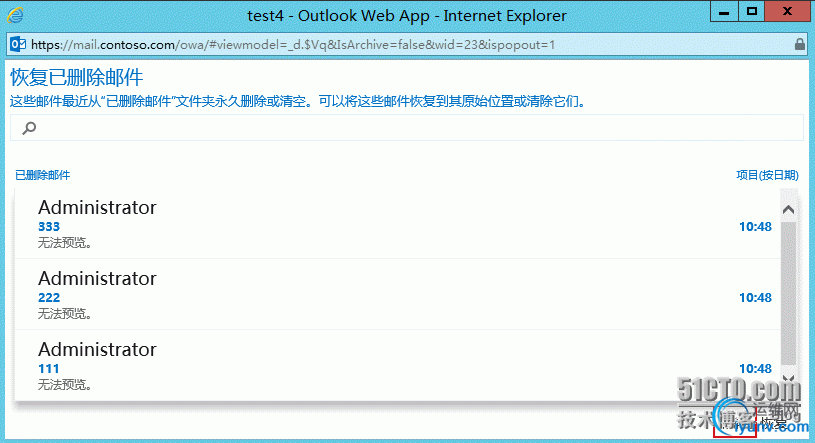Screen dimensions: 815x443
Task: Open the 项目(按日期) sort dropdown
Action: [x=767, y=175]
